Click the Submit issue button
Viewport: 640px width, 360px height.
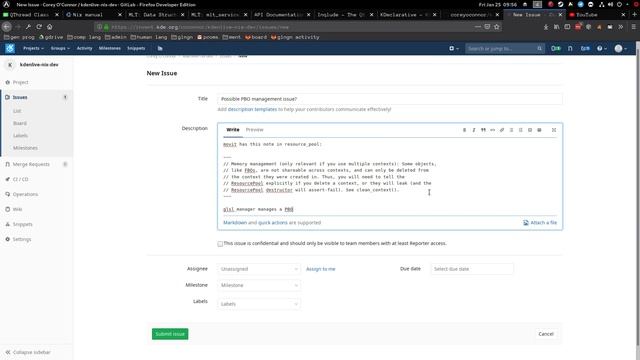[x=170, y=334]
